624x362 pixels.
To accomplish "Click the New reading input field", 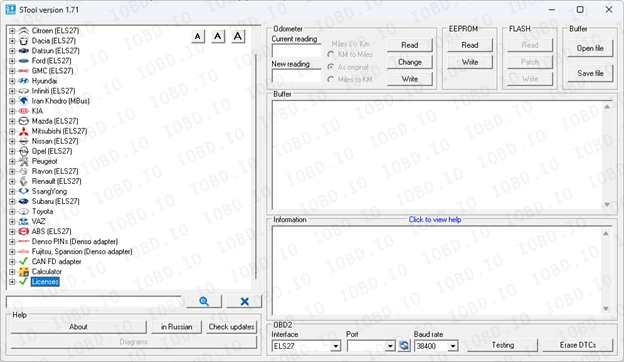I will point(296,76).
